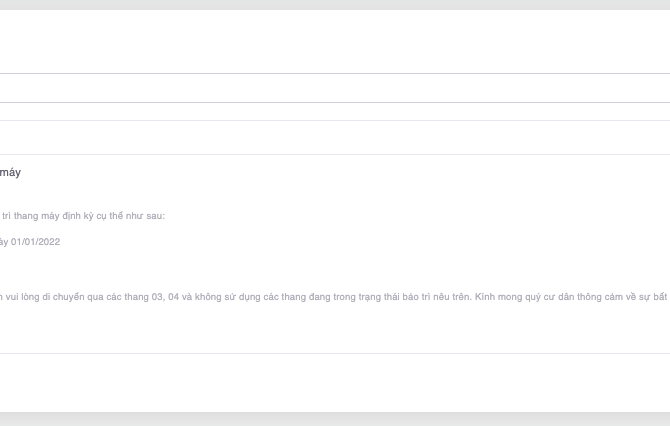Screen dimensions: 670x426
Task: Click the date 01/01/2022
Action: pos(35,242)
